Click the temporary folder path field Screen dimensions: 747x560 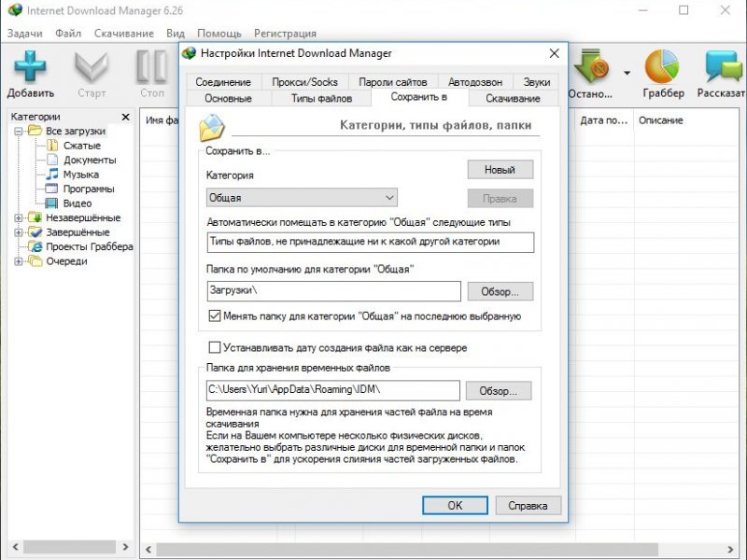coord(333,390)
